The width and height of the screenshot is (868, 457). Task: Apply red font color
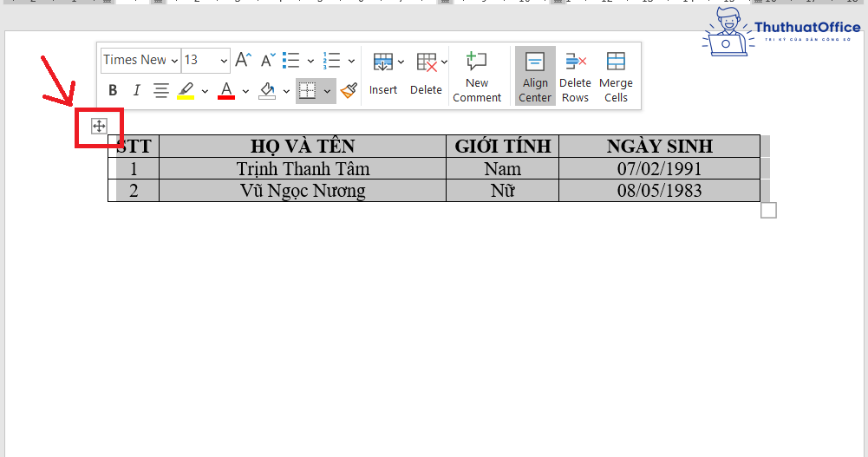pos(226,90)
